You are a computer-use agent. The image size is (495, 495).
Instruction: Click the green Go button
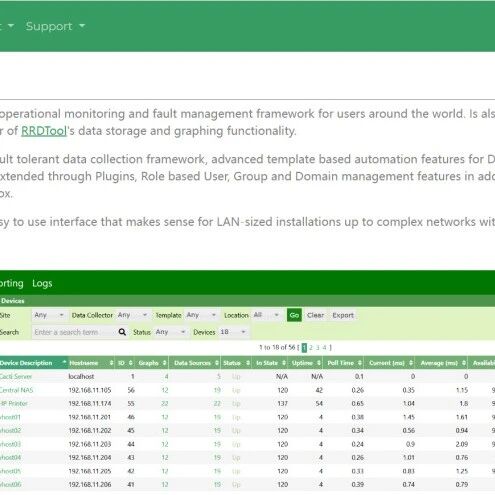click(x=294, y=315)
